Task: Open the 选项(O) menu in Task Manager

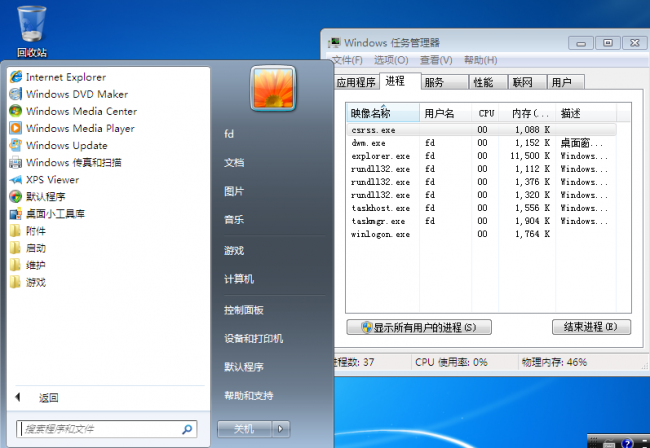Action: (x=391, y=61)
